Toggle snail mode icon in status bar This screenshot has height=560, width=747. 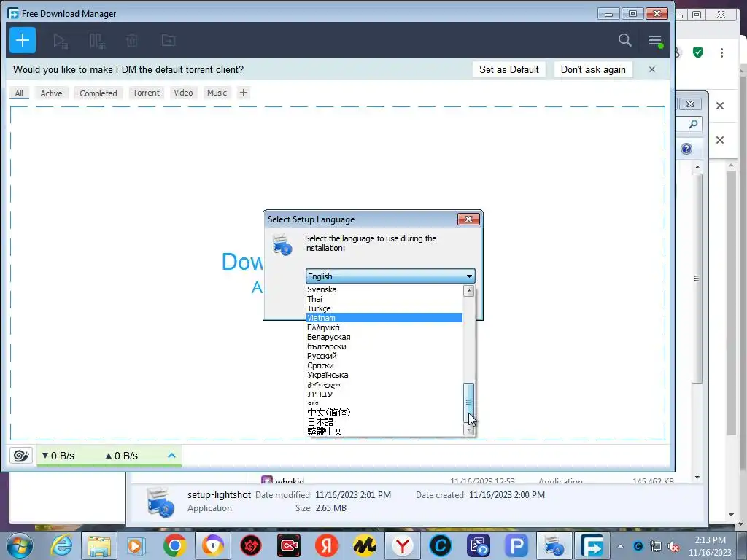(20, 456)
